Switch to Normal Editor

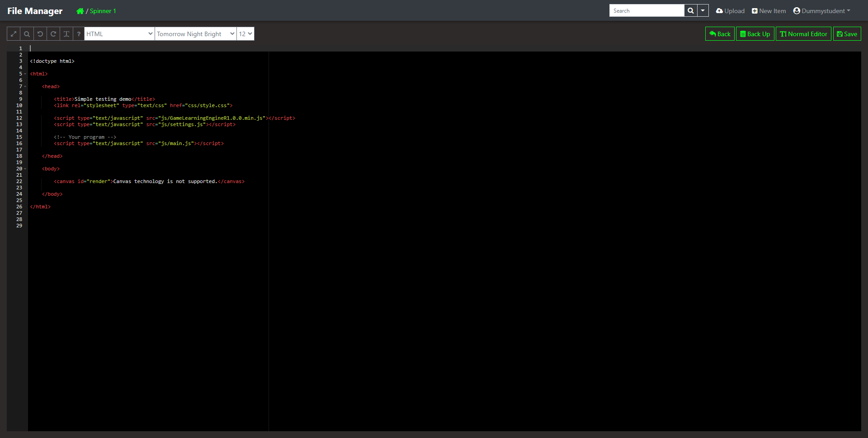point(803,34)
